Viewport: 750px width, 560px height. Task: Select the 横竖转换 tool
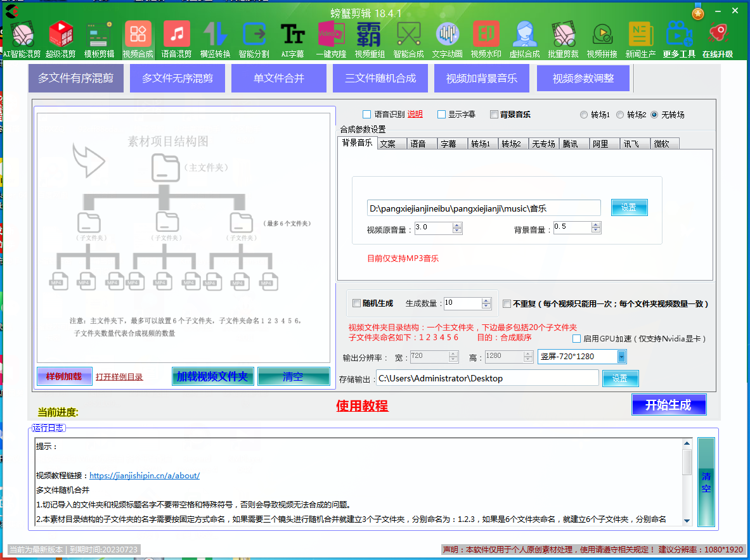click(x=216, y=40)
